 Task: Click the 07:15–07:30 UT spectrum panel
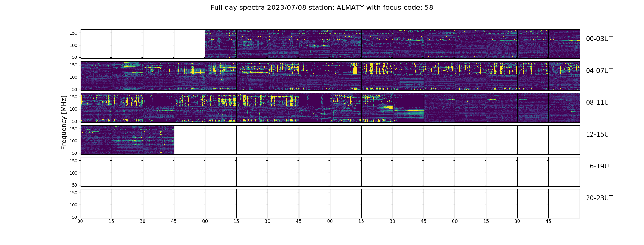(x=502, y=76)
